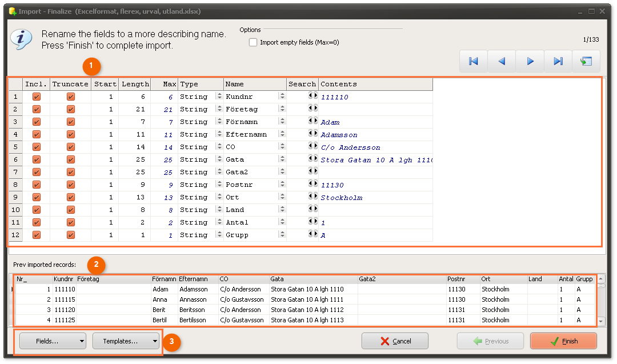Screen dimensions: 617x364
Task: Go to the next record
Action: tap(530, 61)
